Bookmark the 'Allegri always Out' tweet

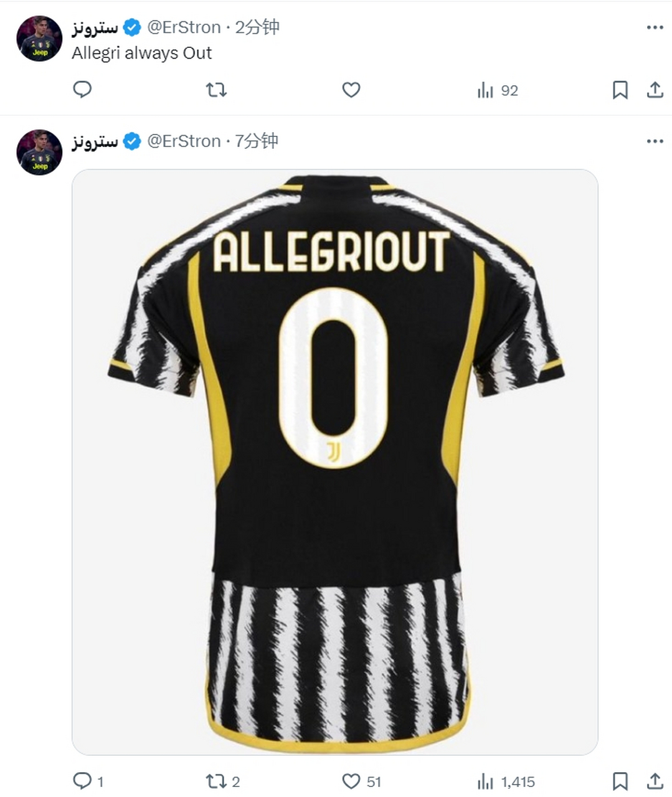point(620,90)
